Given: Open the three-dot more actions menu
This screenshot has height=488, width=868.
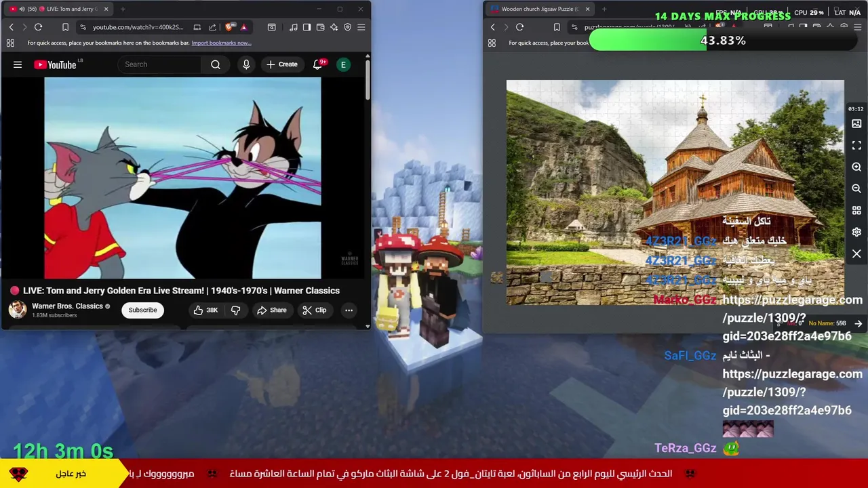Looking at the screenshot, I should coord(349,310).
